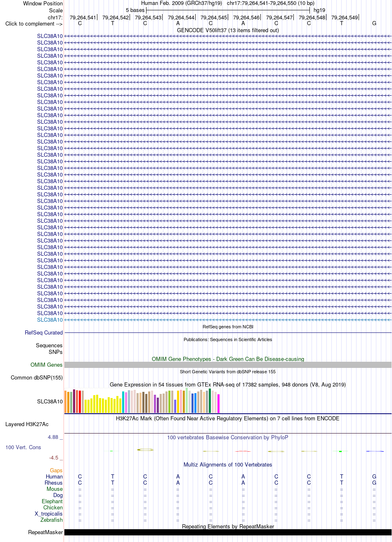Click the 100 vertebrates Basewise Conservation title
This screenshot has height=542, width=392.
pyautogui.click(x=228, y=437)
